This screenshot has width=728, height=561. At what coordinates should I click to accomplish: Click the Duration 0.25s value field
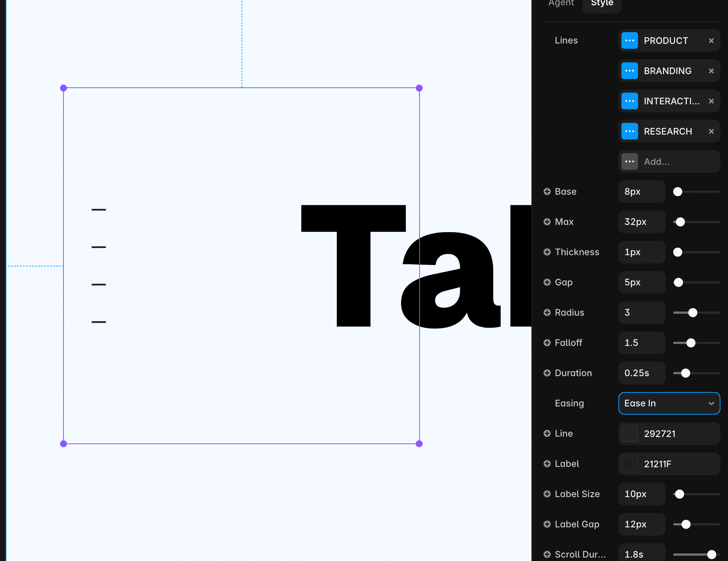(641, 373)
